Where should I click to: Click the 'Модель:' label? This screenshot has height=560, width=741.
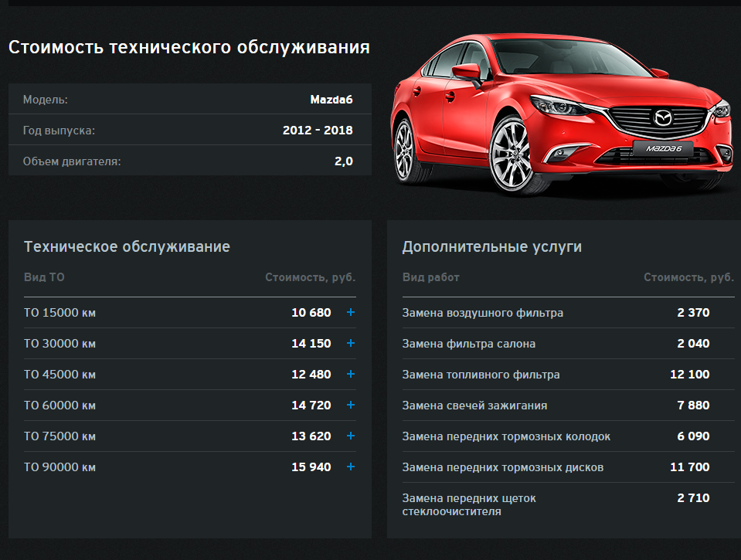(x=46, y=100)
